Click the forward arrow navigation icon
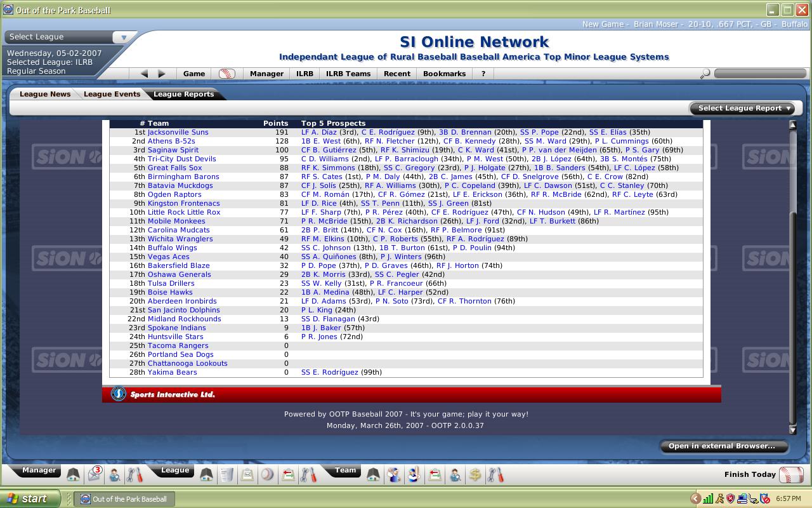The width and height of the screenshot is (812, 508). click(162, 74)
